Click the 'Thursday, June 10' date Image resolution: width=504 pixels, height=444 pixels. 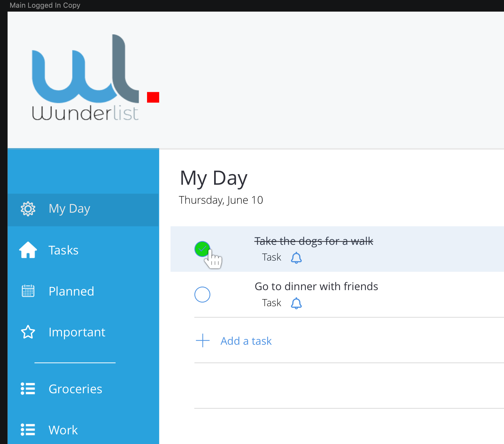point(221,200)
